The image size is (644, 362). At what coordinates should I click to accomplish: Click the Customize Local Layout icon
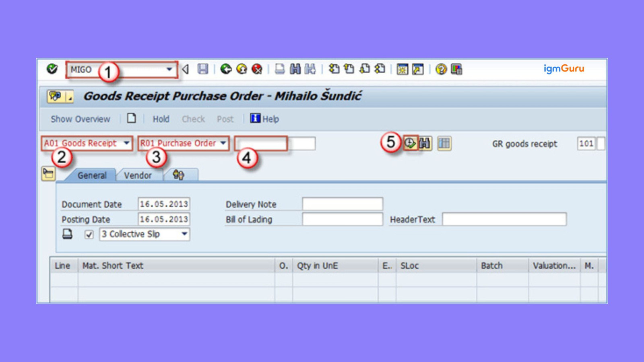(456, 69)
